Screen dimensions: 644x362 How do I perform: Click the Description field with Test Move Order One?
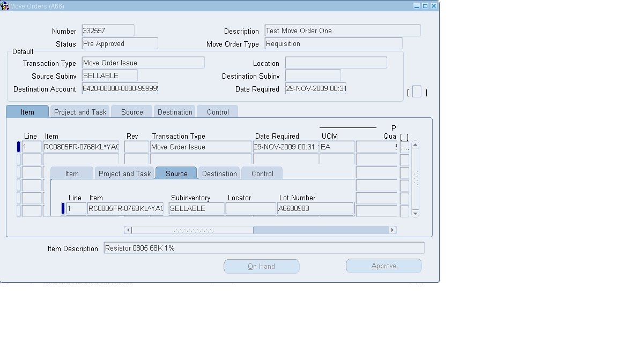point(342,31)
